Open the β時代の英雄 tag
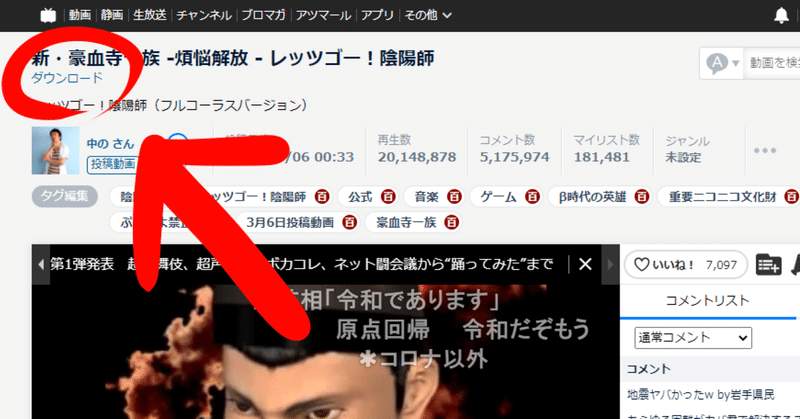Viewport: 800px width, 419px height. 592,197
